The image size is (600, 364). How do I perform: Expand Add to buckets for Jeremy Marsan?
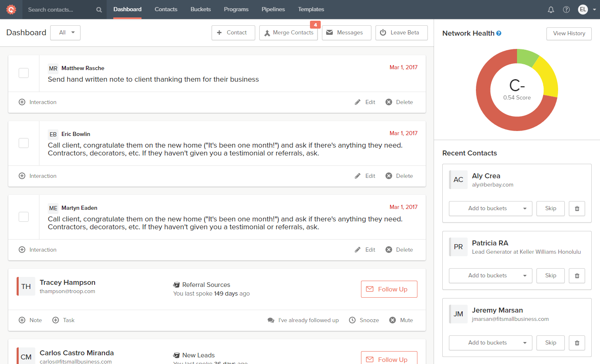point(490,343)
